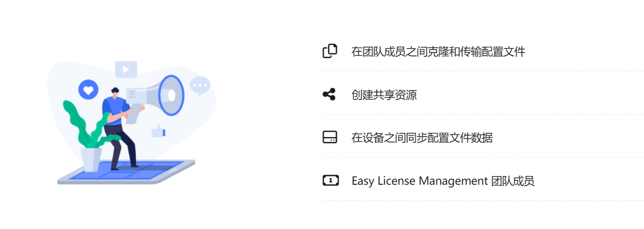The width and height of the screenshot is (644, 229).
Task: Click the share nodes icon
Action: [x=329, y=94]
